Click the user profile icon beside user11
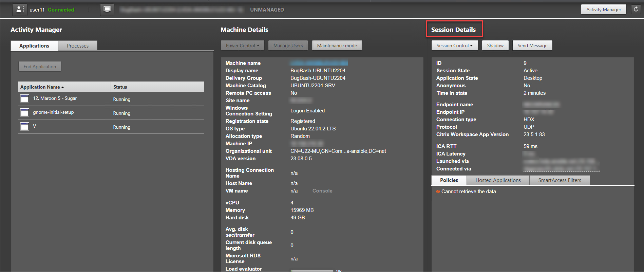The width and height of the screenshot is (644, 273). point(19,10)
